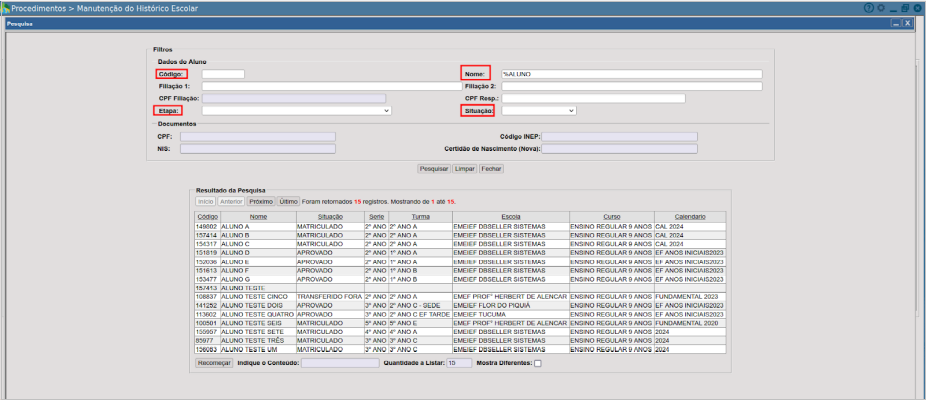Sort results by Escola column header
Viewport: 926px width, 400px height.
509,216
